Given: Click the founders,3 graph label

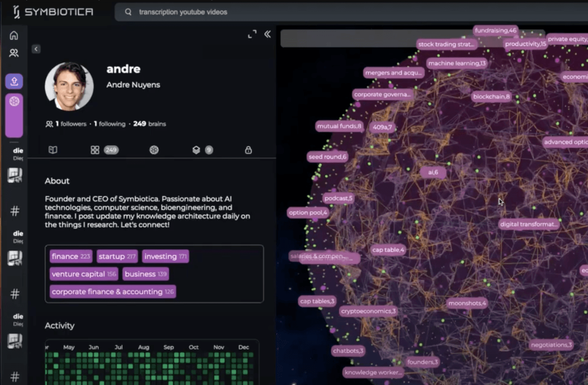Looking at the screenshot, I should (x=423, y=362).
